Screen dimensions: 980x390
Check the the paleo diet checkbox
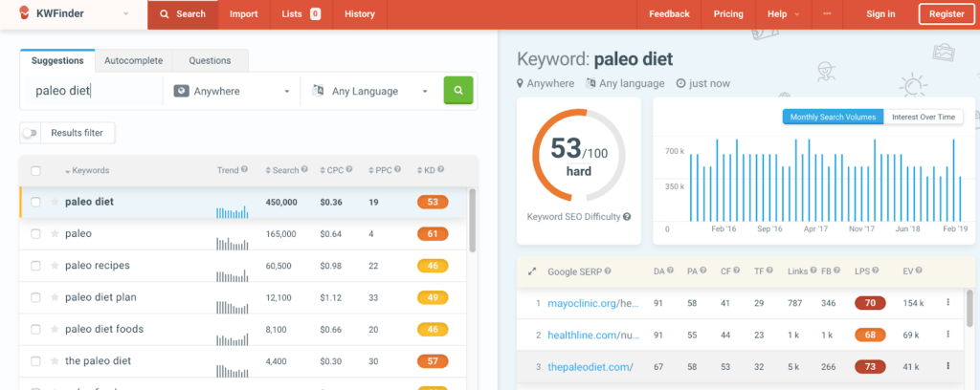[35, 360]
